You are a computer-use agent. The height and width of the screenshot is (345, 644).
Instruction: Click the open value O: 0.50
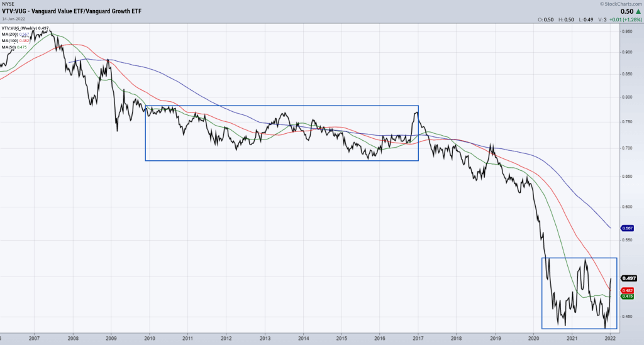(x=546, y=19)
